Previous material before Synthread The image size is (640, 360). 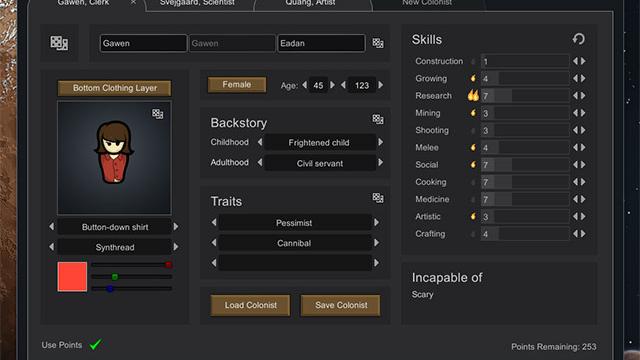pyautogui.click(x=51, y=247)
